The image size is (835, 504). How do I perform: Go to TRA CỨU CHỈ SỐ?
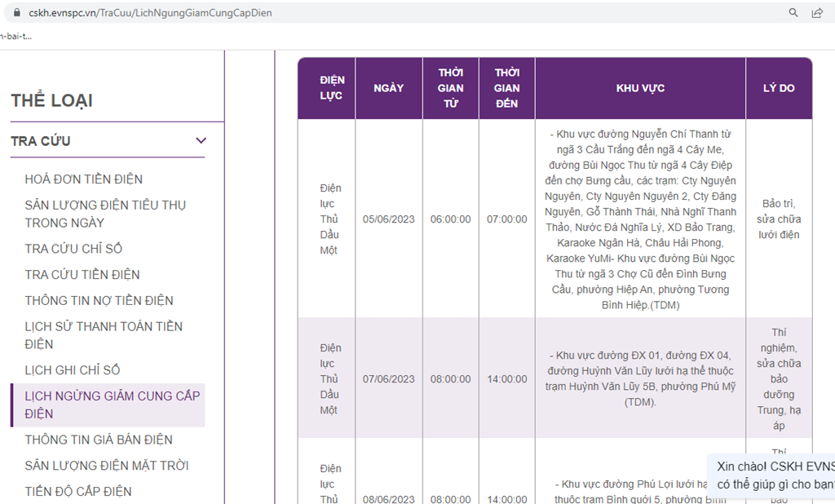click(73, 248)
